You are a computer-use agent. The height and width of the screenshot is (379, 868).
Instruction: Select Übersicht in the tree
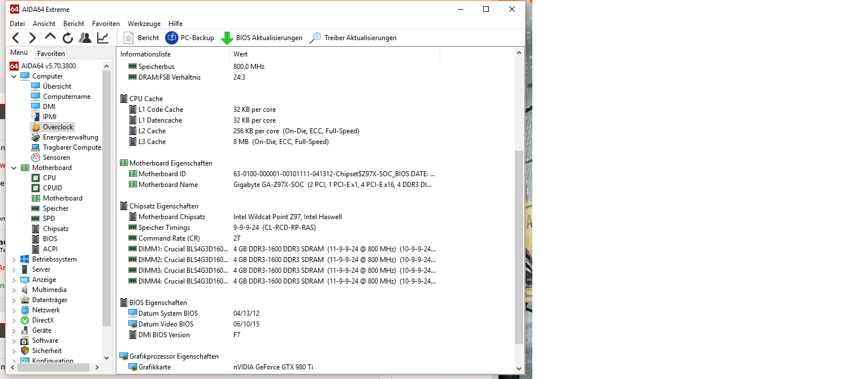pyautogui.click(x=57, y=86)
